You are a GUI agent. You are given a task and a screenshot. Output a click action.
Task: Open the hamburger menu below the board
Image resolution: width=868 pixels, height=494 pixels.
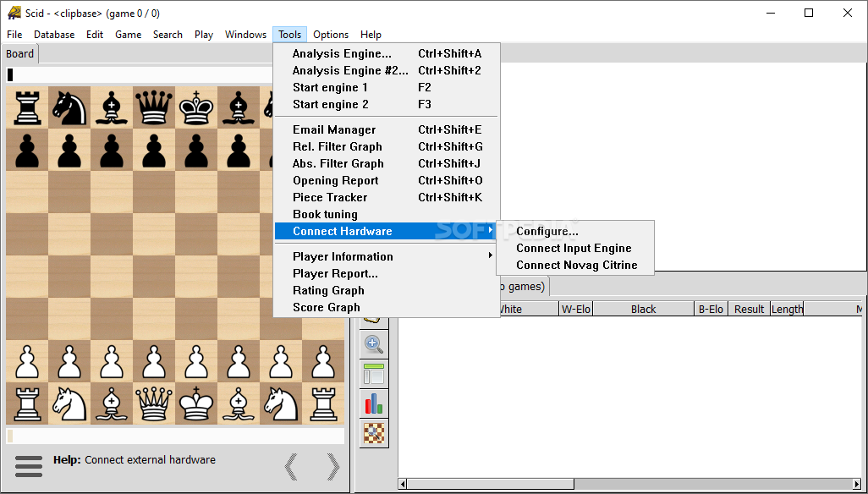[x=29, y=466]
